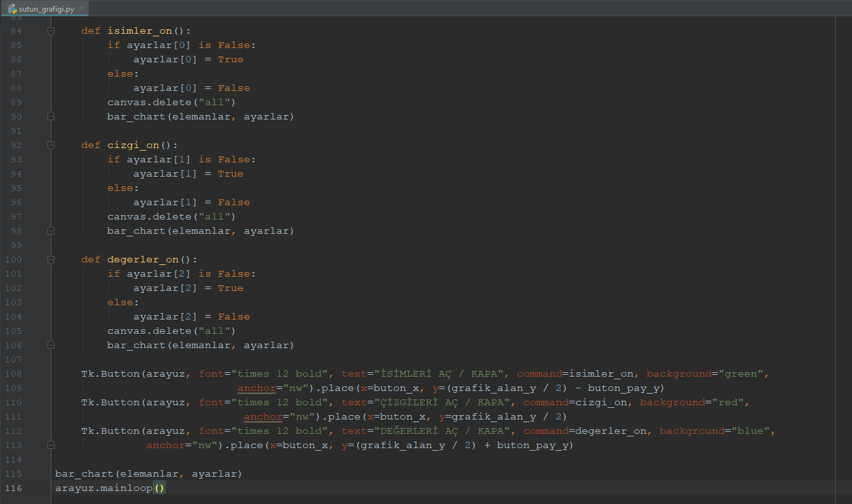Select the sutun_grafigi.py file tab

(x=46, y=8)
